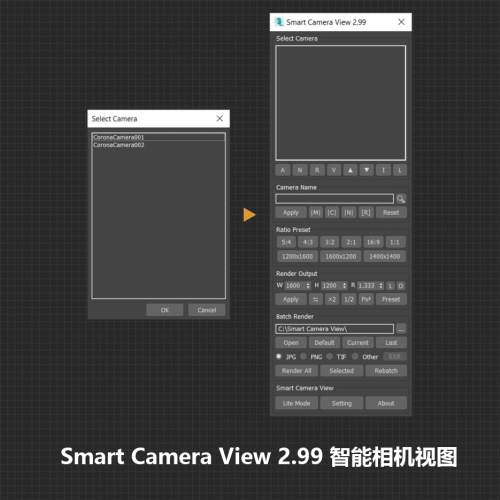Click the width value field showing 1600

click(x=295, y=286)
